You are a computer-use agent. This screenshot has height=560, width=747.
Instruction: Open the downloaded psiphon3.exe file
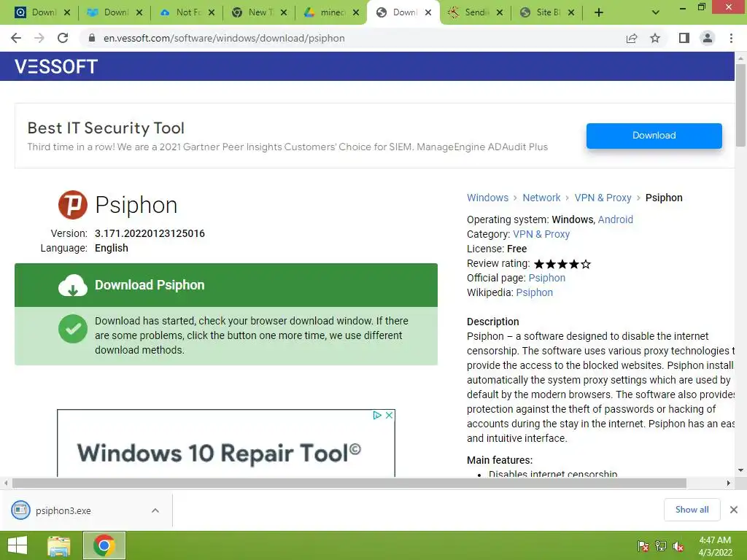click(63, 510)
